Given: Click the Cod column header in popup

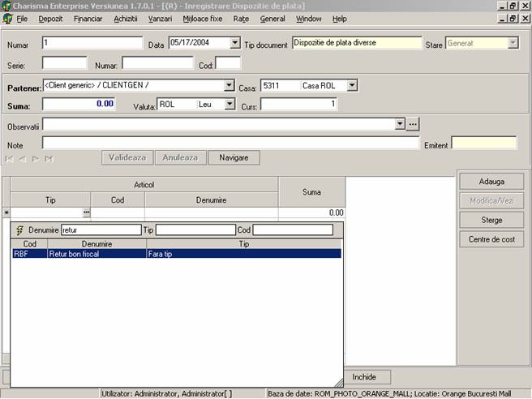Looking at the screenshot, I should [29, 244].
